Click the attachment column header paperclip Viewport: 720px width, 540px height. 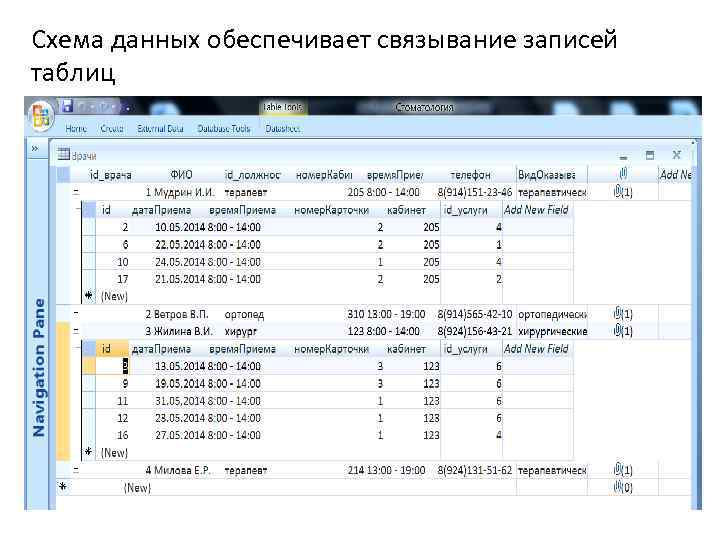click(x=623, y=174)
